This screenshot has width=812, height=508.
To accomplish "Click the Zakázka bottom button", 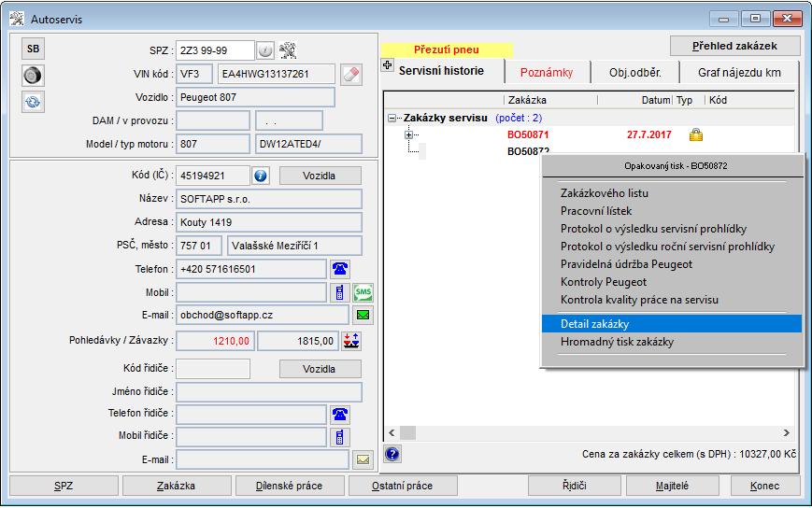I will click(177, 486).
